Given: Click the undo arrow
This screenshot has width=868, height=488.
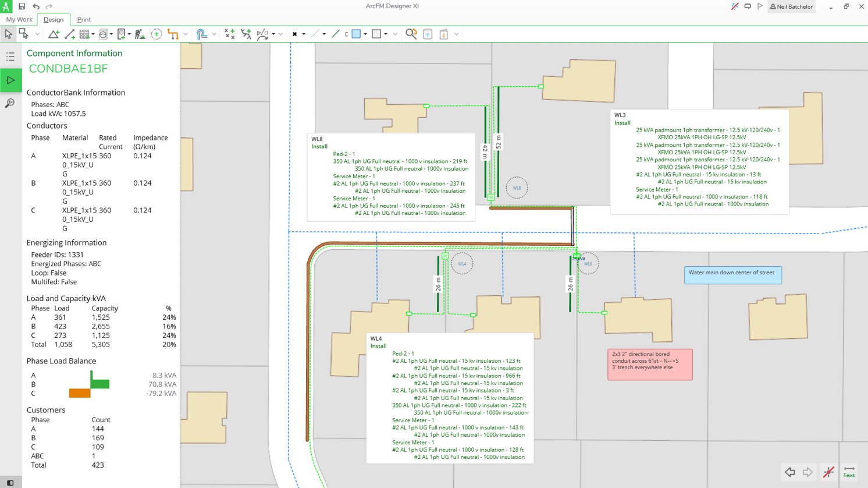Looking at the screenshot, I should click(x=36, y=6).
